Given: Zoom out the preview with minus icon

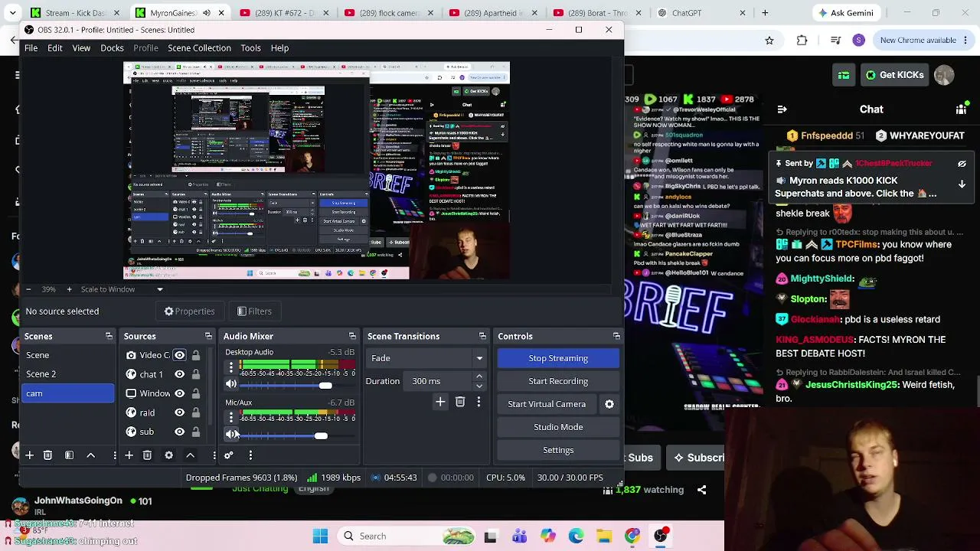Looking at the screenshot, I should 28,289.
